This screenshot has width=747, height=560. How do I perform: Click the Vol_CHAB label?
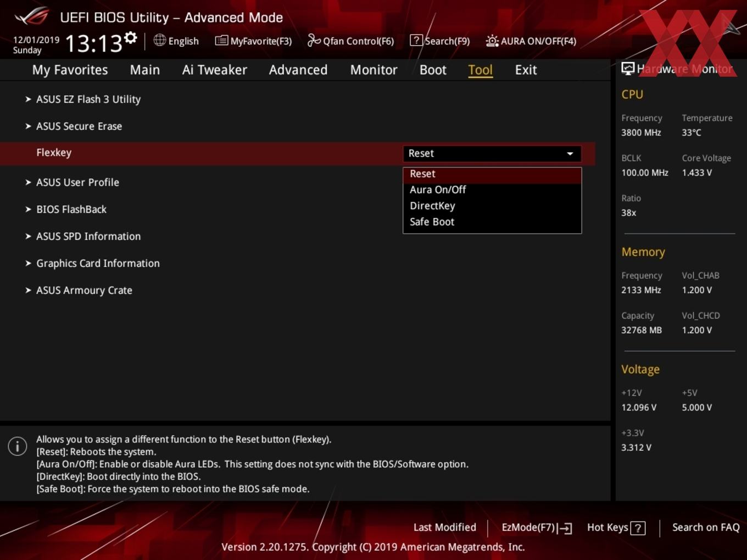700,276
